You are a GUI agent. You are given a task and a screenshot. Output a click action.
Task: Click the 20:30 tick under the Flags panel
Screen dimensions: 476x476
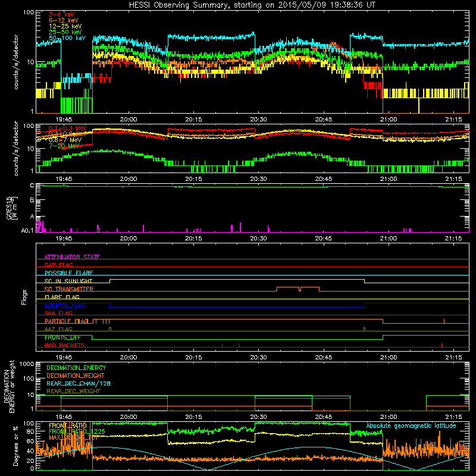pyautogui.click(x=258, y=358)
